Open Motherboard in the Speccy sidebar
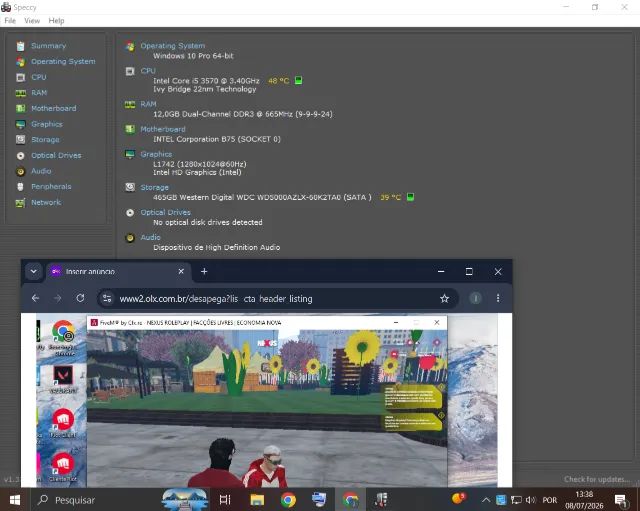640x511 pixels. [53, 108]
